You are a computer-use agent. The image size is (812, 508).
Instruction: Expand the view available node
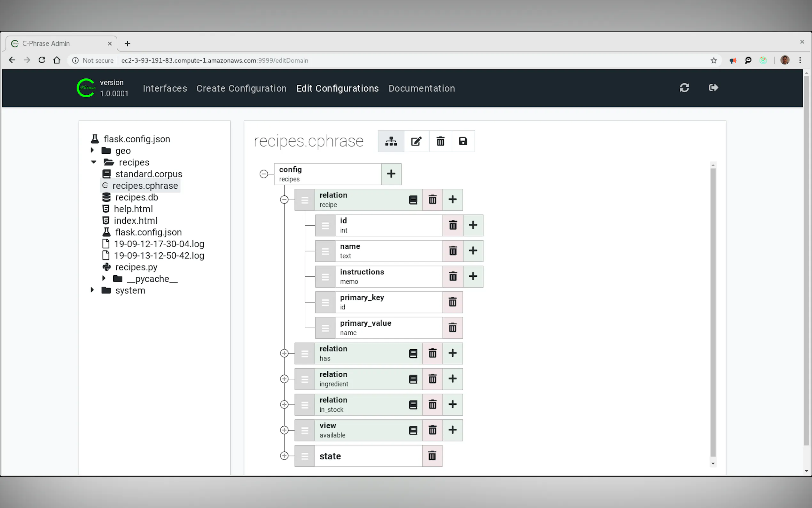click(x=284, y=430)
